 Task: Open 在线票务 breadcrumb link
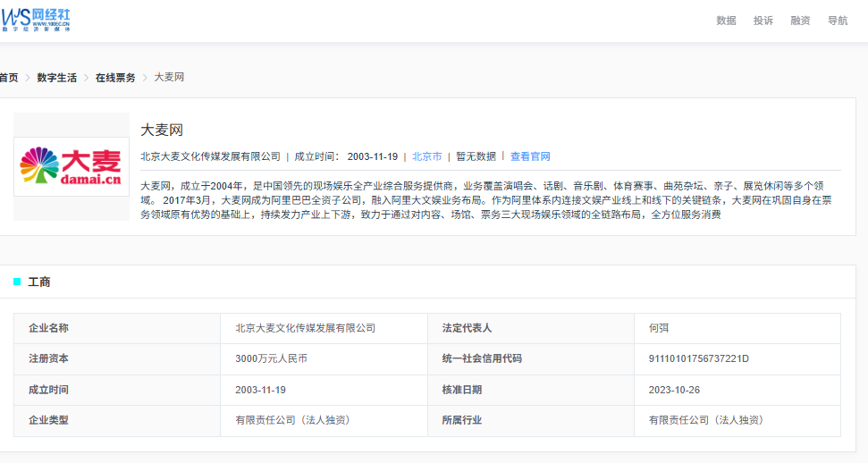tap(115, 78)
